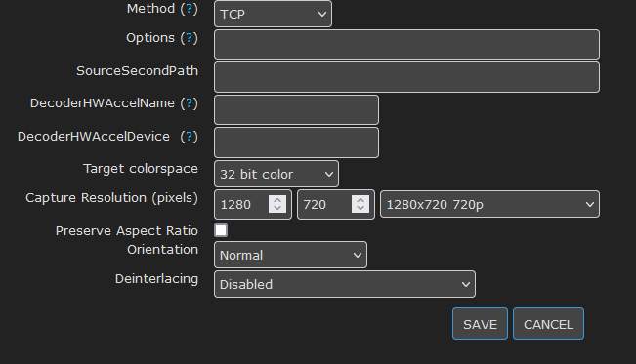The image size is (636, 364).
Task: Open Deinterlacing dropdown showing Disabled
Action: [345, 284]
